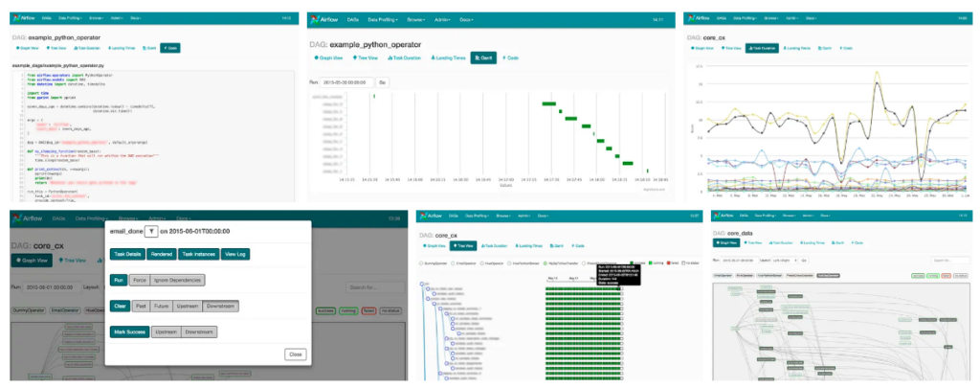The image size is (980, 388).
Task: Open Tree View in the Gantt panel
Action: coord(366,57)
